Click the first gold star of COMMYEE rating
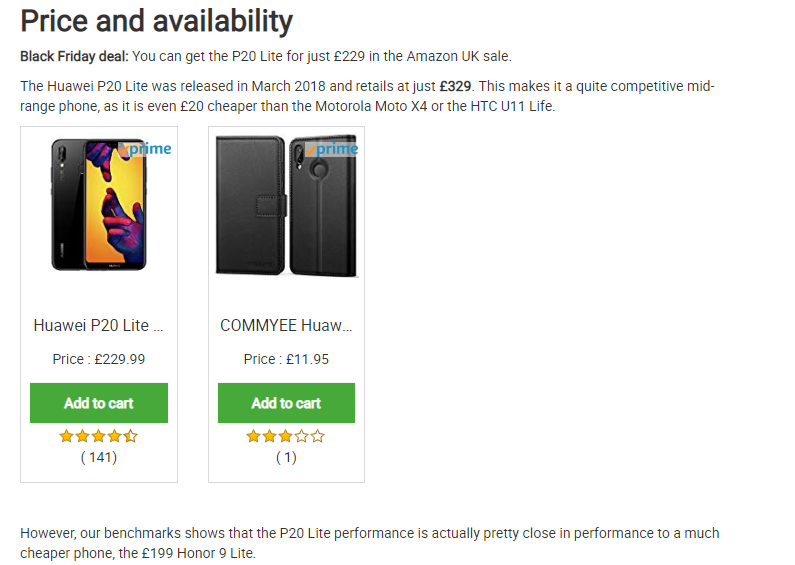 tap(254, 436)
